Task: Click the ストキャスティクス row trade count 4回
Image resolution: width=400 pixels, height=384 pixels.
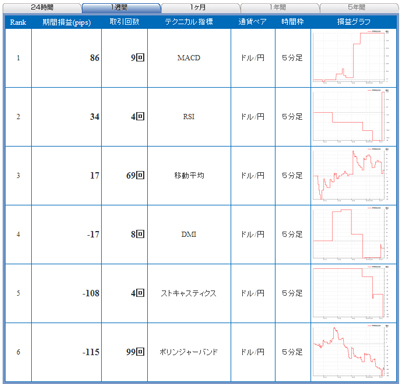Action: click(137, 293)
